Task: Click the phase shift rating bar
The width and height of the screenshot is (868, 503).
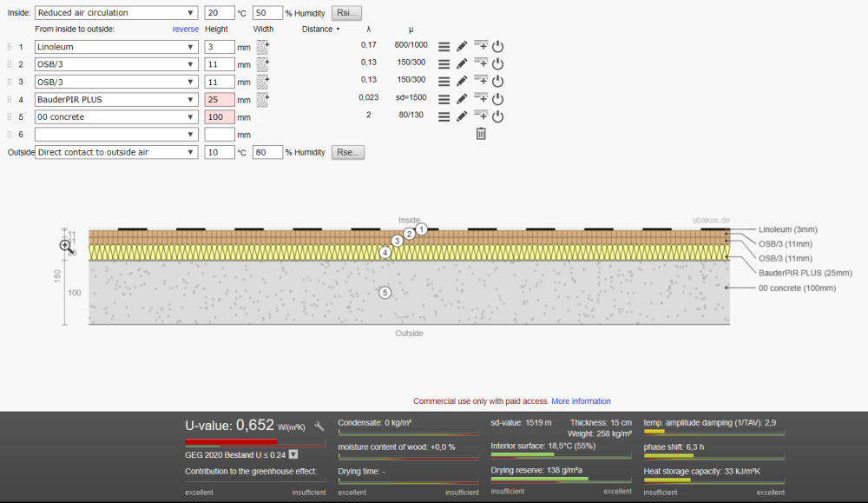Action: [x=713, y=456]
